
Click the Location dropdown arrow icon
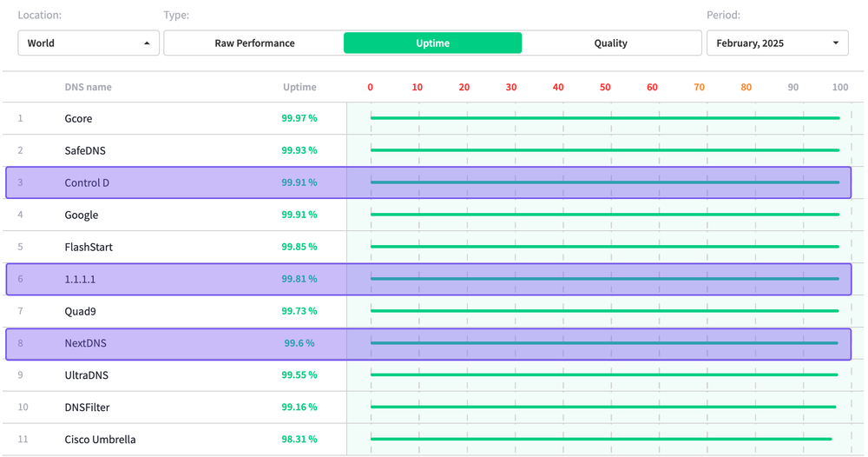point(147,43)
